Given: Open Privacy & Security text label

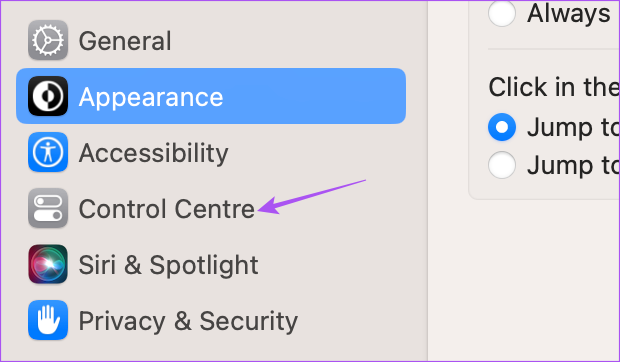Looking at the screenshot, I should click(x=188, y=322).
